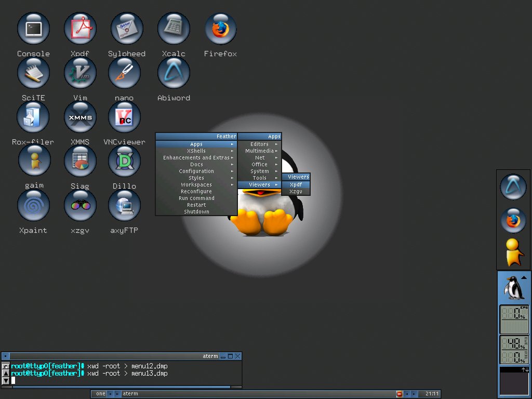Image resolution: width=532 pixels, height=399 pixels.
Task: Click the red tray icon in the toolbar
Action: (399, 394)
